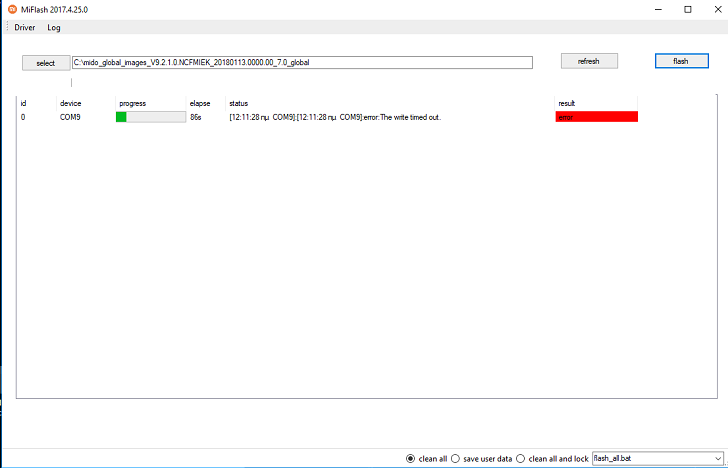Minimize the MiFlash window
The height and width of the screenshot is (468, 728).
tap(658, 10)
